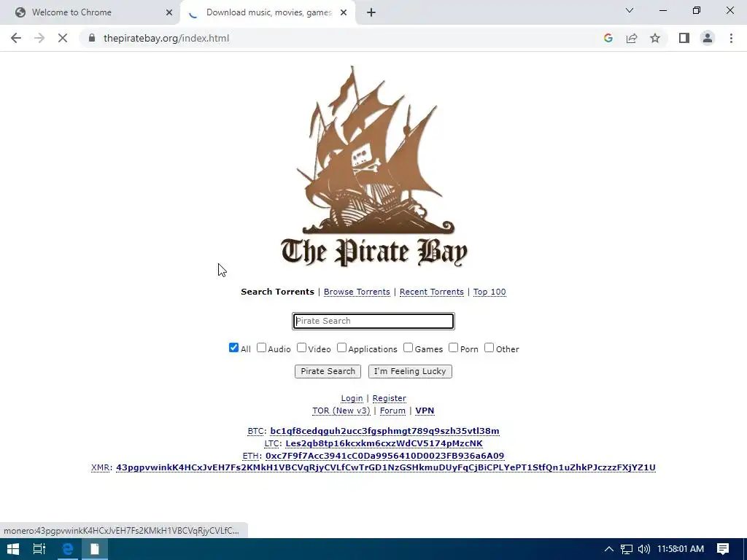Open the VPN link
This screenshot has width=747, height=560.
[x=425, y=411]
